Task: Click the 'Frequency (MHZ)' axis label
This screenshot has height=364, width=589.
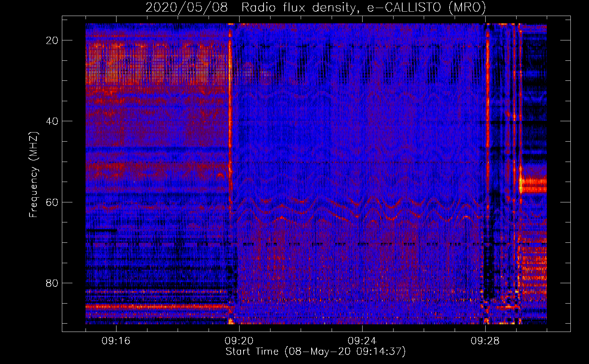Action: click(33, 175)
